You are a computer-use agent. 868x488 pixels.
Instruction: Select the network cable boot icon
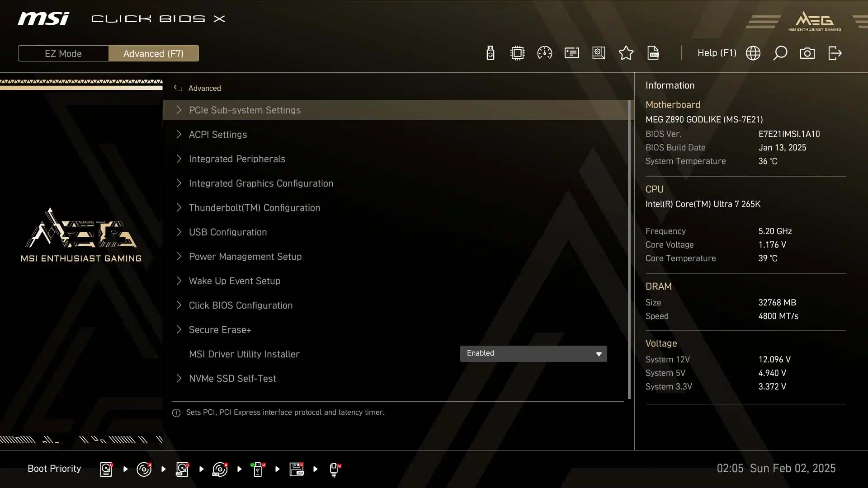[x=335, y=469]
